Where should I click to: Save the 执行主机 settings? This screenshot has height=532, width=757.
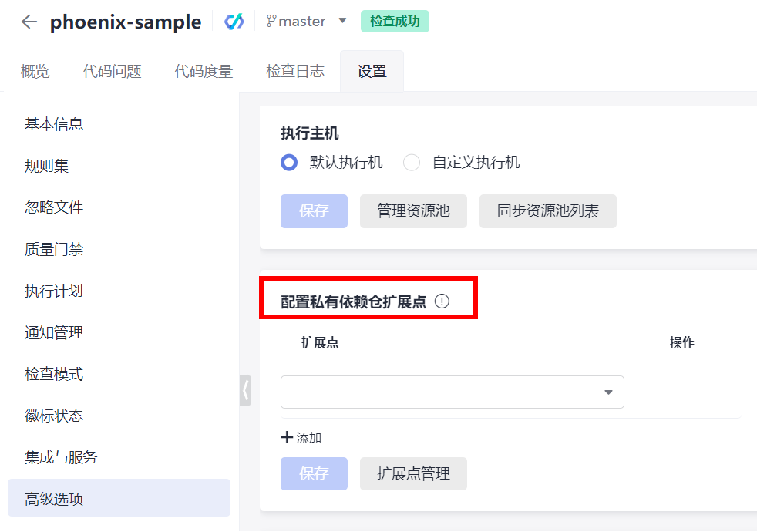tap(314, 211)
